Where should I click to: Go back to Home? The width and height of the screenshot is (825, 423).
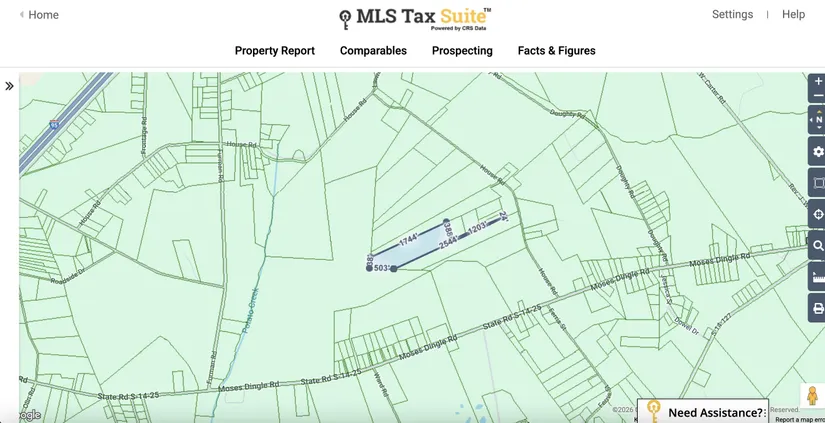[x=40, y=15]
